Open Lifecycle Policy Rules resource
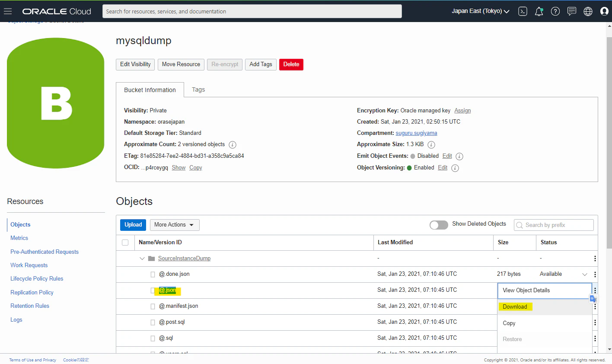Image resolution: width=612 pixels, height=364 pixels. click(x=37, y=279)
